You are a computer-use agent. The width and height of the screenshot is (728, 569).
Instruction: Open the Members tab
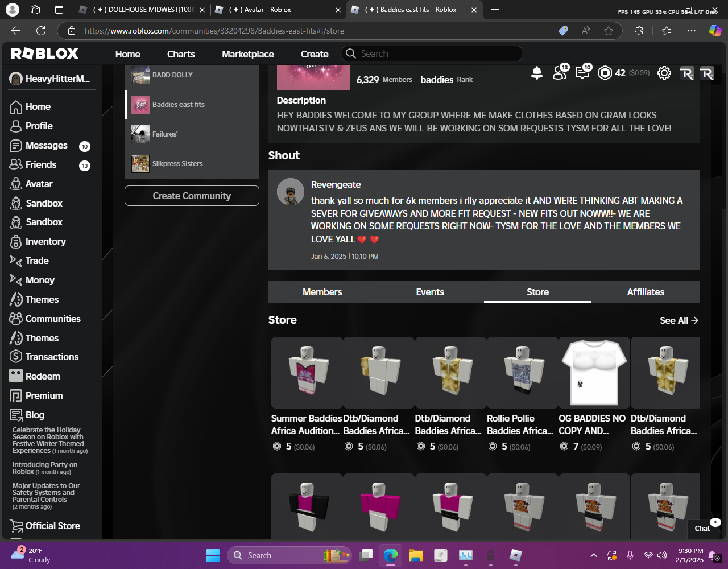[x=322, y=292]
